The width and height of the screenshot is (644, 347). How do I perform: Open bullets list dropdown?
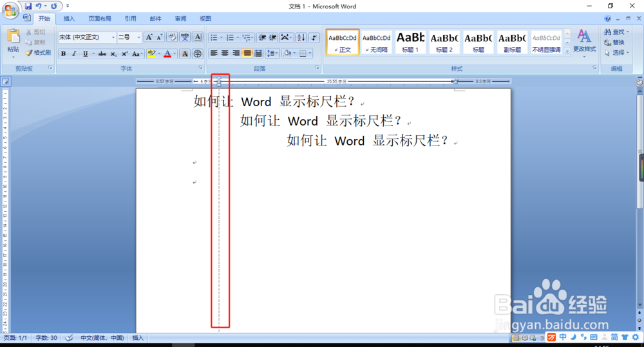pyautogui.click(x=222, y=37)
